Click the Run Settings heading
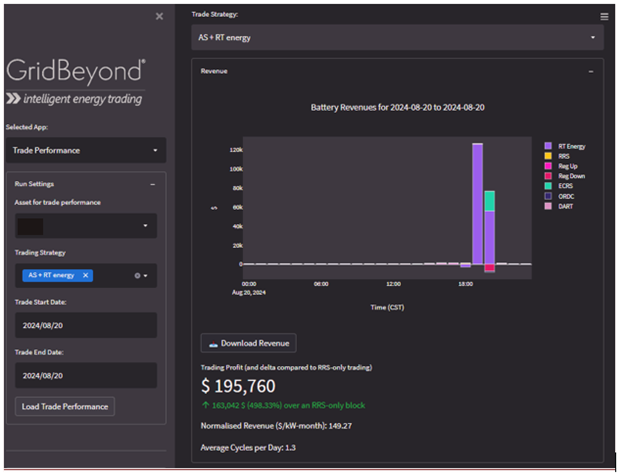 pyautogui.click(x=34, y=184)
